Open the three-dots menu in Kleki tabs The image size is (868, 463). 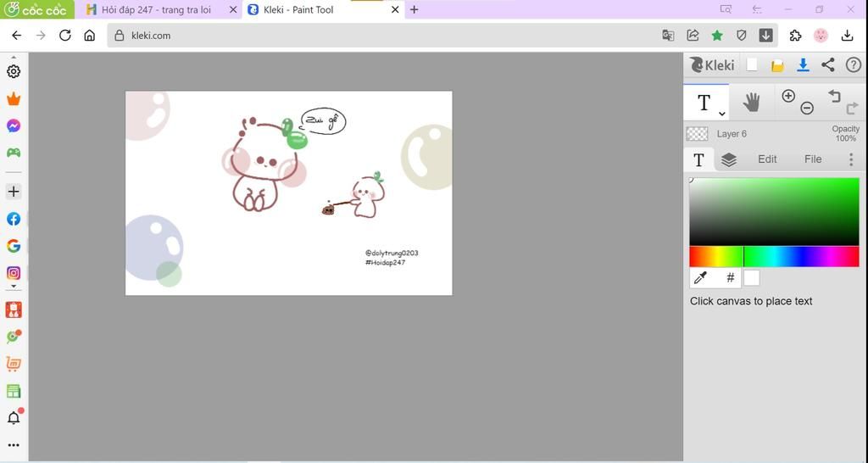851,159
